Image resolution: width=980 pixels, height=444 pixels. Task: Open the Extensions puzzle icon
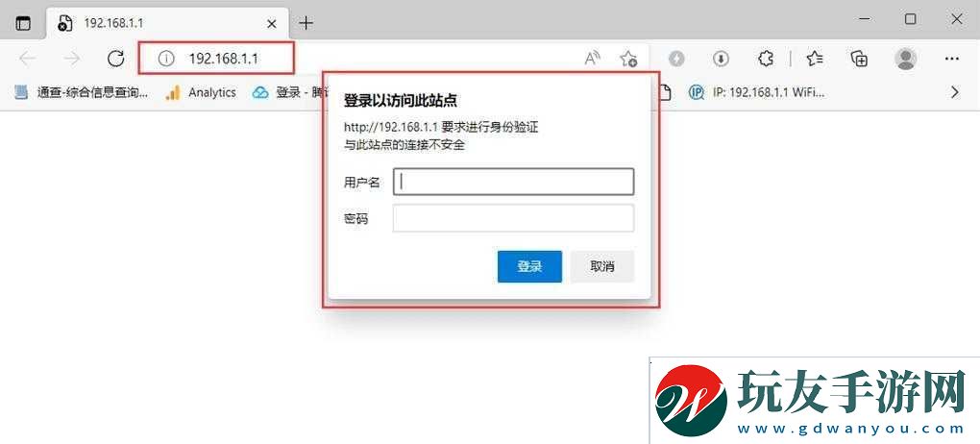tap(766, 59)
